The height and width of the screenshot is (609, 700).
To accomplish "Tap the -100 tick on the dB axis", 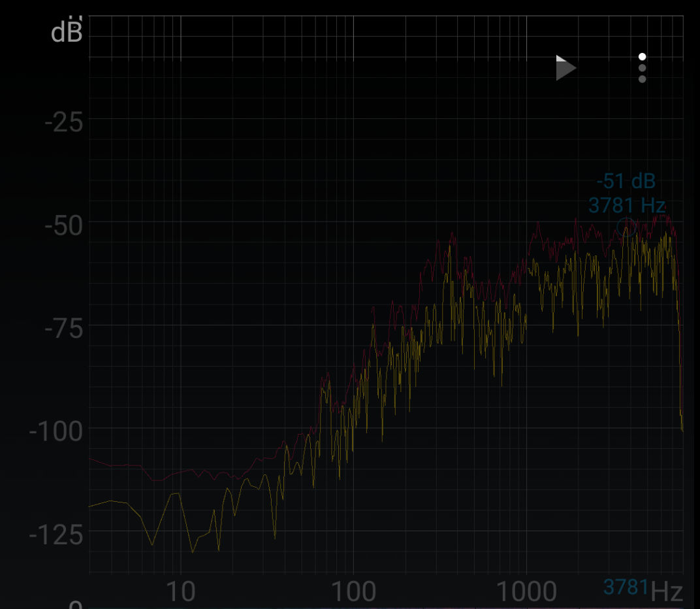I will [x=57, y=432].
